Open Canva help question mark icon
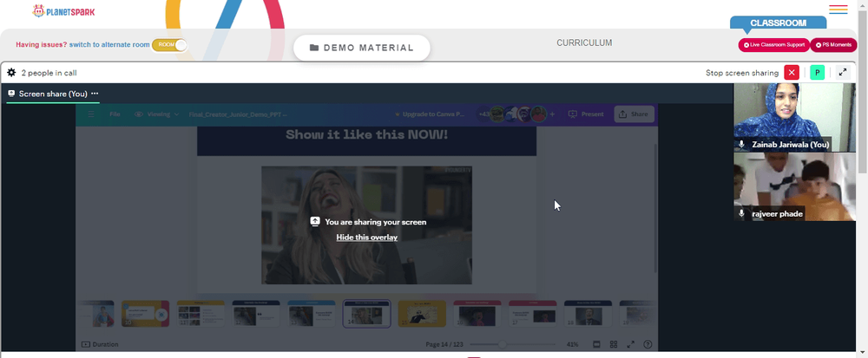Screen dimensions: 868x358 (648, 344)
